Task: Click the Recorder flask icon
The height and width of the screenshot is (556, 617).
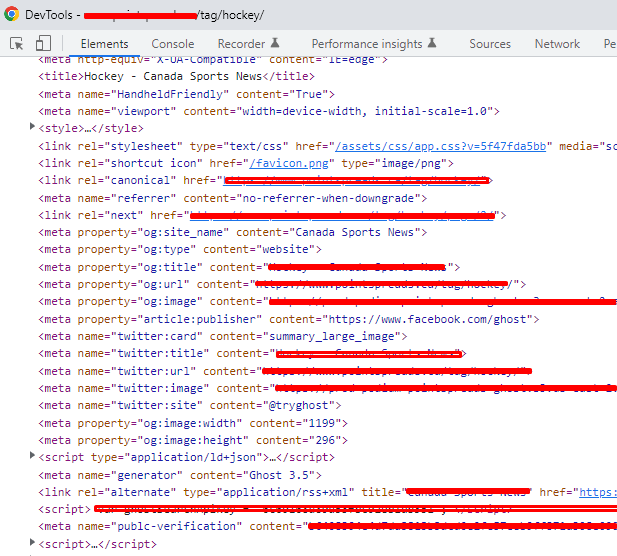Action: [275, 42]
